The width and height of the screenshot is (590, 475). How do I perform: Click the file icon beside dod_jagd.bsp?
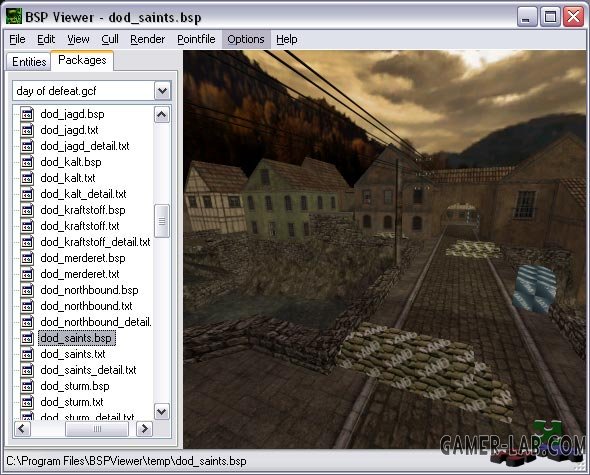(27, 114)
